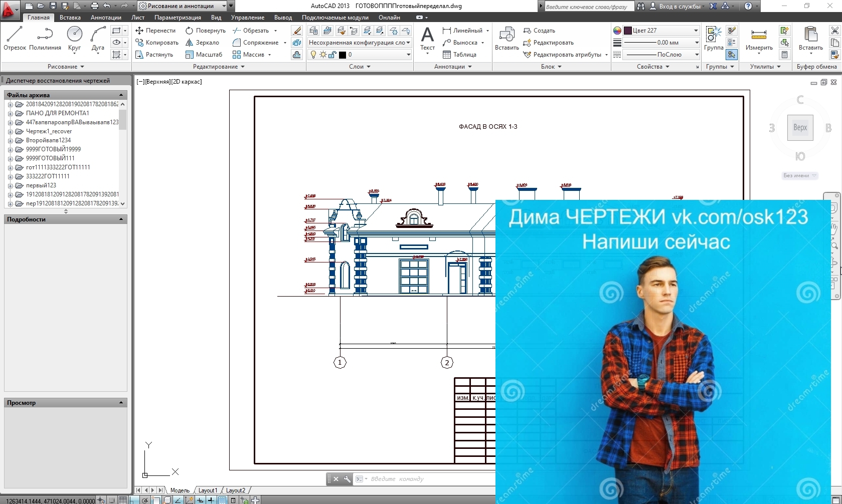Viewport: 842px width, 504px height.
Task: Switch to the Вставка ribbon tab
Action: pyautogui.click(x=70, y=18)
